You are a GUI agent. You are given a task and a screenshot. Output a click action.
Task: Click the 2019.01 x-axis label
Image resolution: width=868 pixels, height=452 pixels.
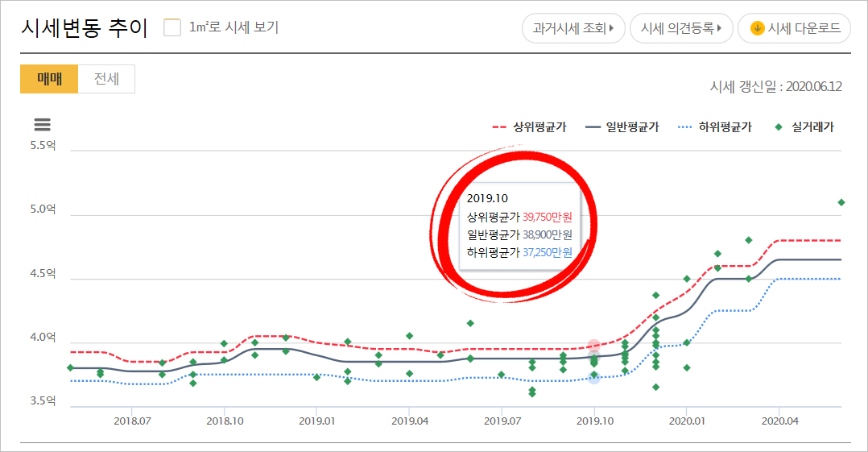tap(317, 421)
